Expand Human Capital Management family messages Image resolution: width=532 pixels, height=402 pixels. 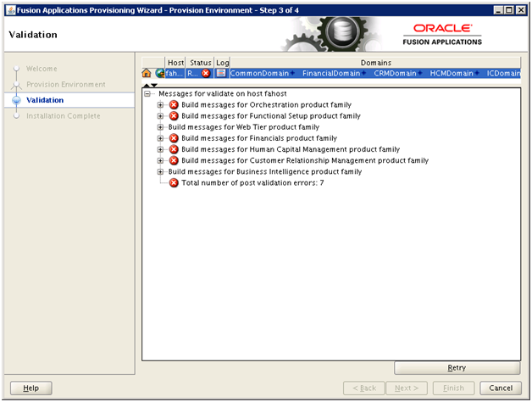click(x=160, y=149)
